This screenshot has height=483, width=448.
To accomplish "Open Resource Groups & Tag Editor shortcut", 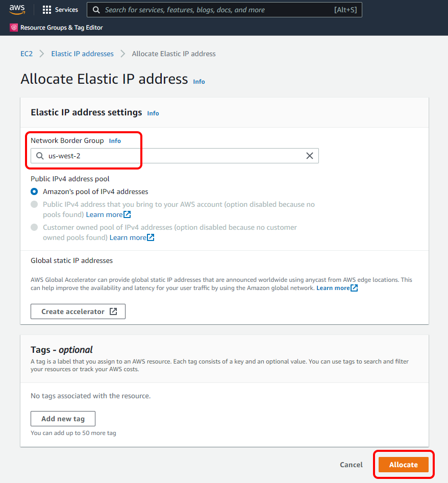I will [62, 28].
